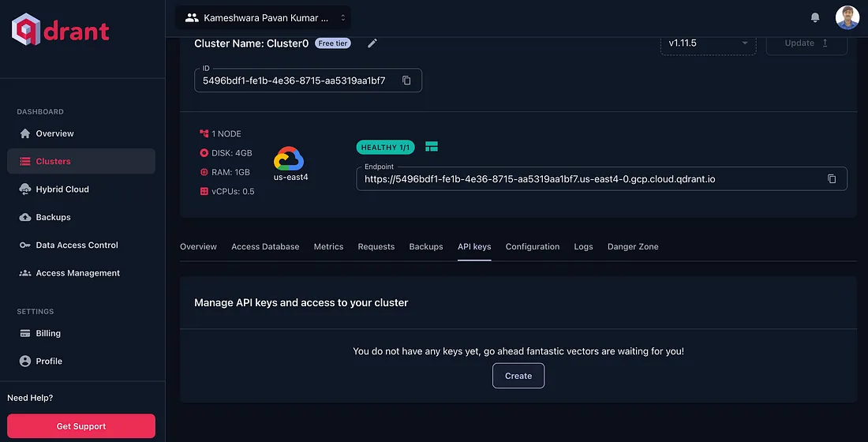Click the RAM chip icon

click(x=204, y=172)
